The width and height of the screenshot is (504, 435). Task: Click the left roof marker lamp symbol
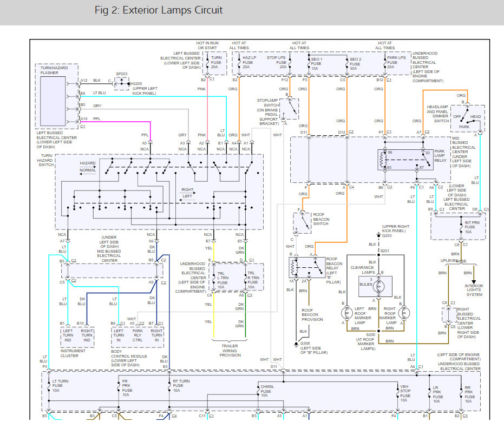pyautogui.click(x=346, y=312)
